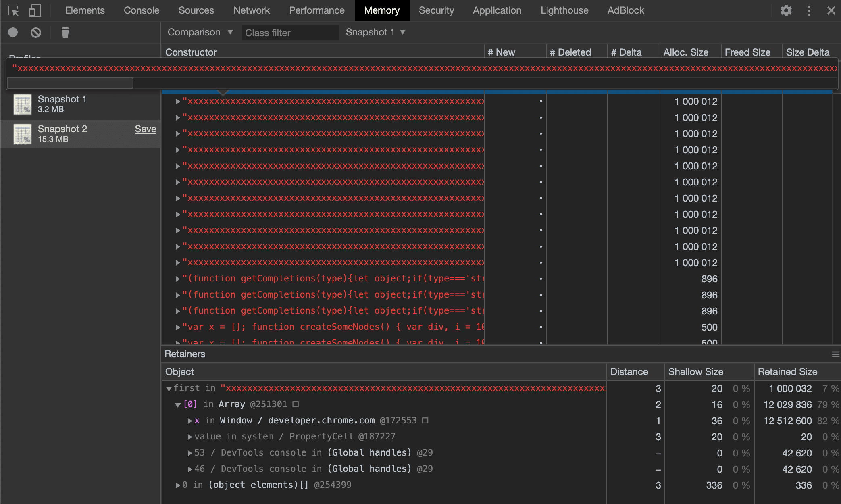This screenshot has height=504, width=841.
Task: Expand 'x in Window / developer.chrome.com' row
Action: pos(189,421)
